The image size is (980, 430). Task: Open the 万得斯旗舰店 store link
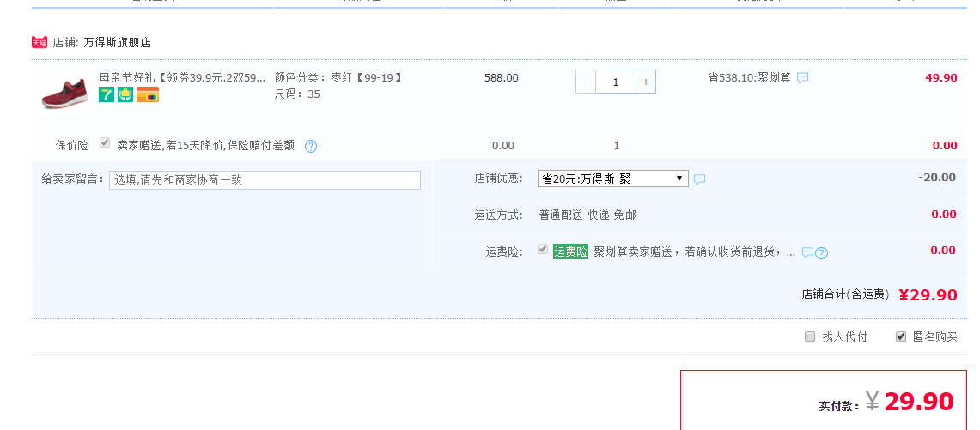pyautogui.click(x=117, y=42)
